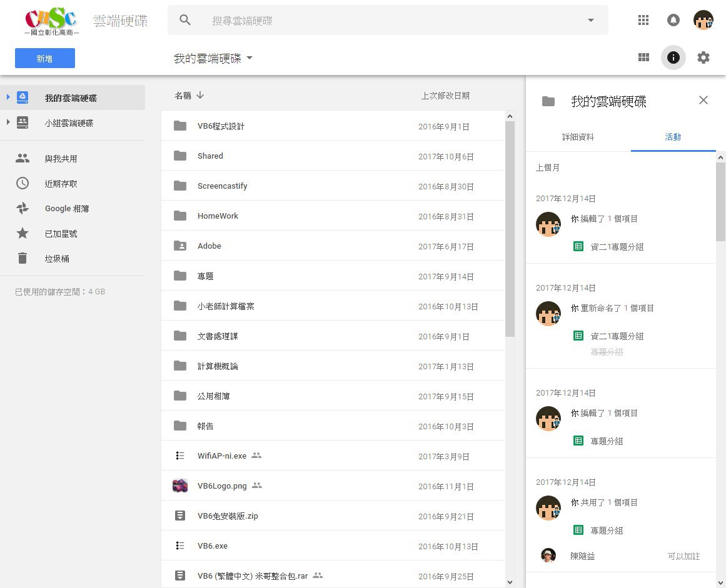726x588 pixels.
Task: Open the Google apps grid launcher
Action: pos(643,20)
